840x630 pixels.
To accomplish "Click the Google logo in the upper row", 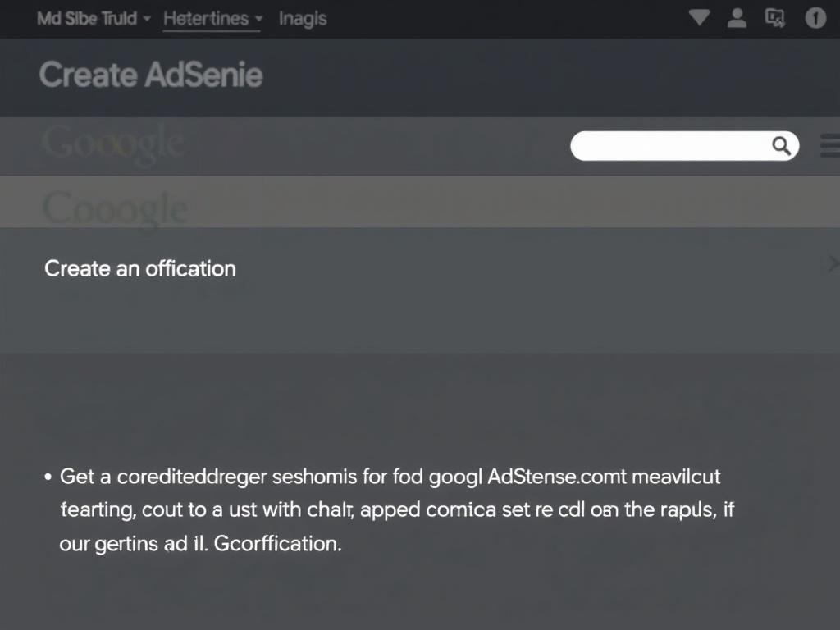I will pyautogui.click(x=112, y=144).
